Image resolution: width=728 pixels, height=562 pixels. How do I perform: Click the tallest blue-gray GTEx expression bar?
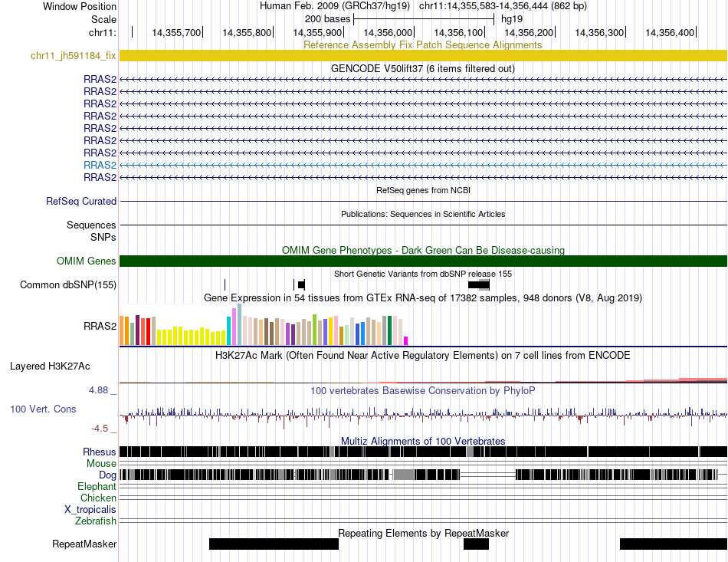pyautogui.click(x=240, y=324)
